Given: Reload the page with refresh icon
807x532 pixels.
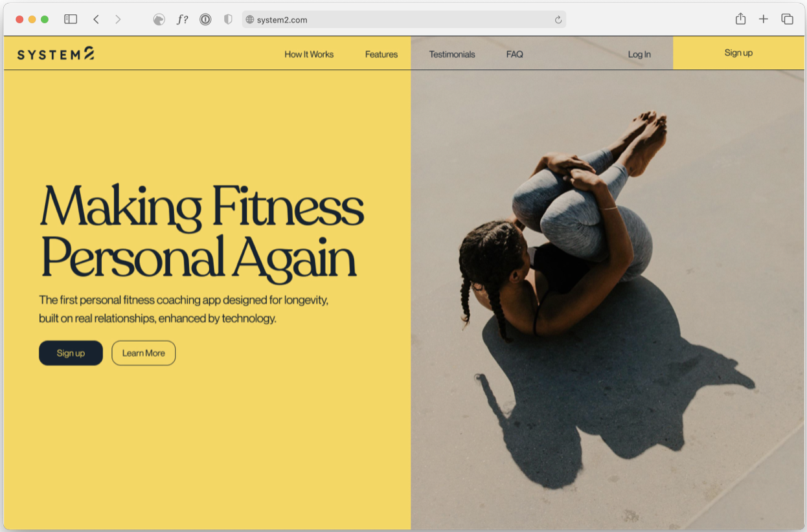Looking at the screenshot, I should (558, 19).
